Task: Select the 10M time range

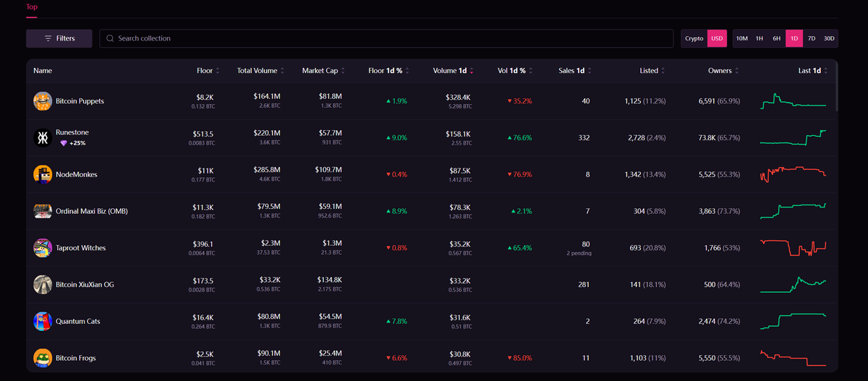Action: coord(741,38)
